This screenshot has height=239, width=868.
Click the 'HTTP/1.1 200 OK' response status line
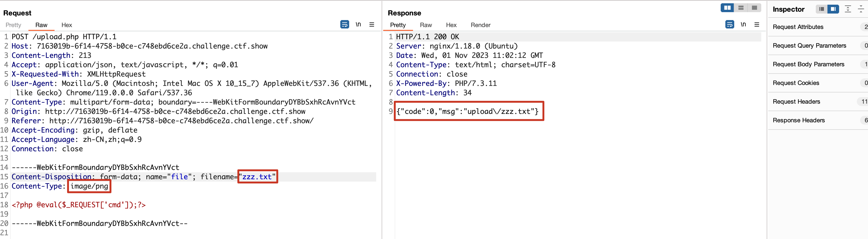[428, 36]
